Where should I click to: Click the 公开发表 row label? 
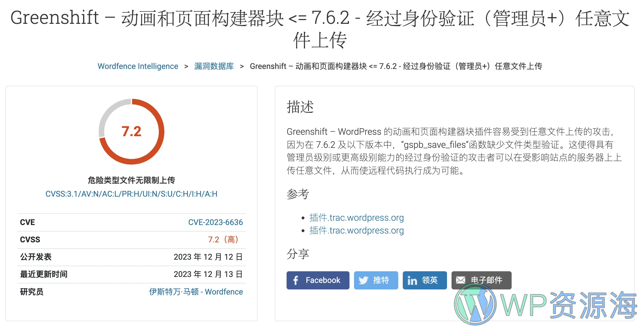(36, 257)
